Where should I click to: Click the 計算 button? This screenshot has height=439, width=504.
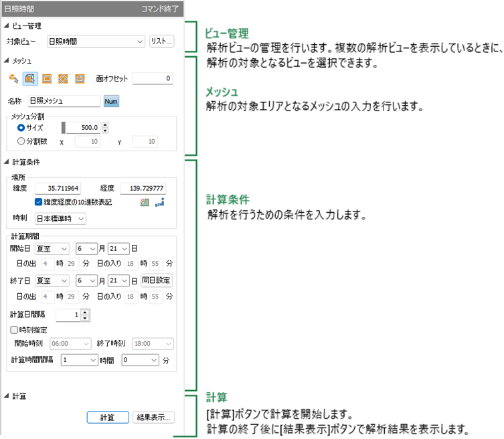click(x=108, y=418)
